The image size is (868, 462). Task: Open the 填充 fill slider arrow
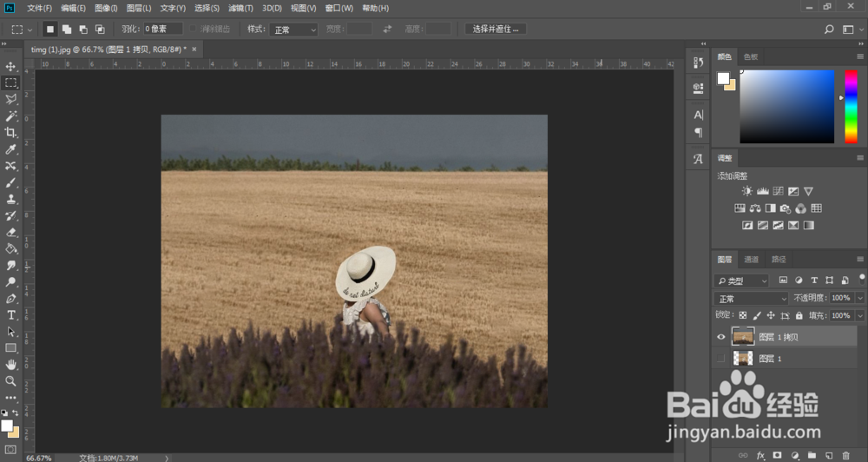click(x=859, y=316)
